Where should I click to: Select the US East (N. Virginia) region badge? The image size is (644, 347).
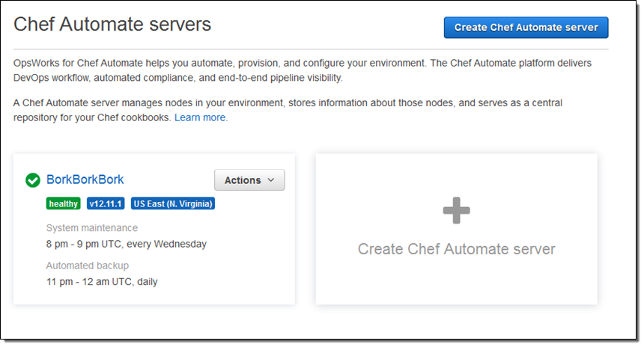coord(172,203)
